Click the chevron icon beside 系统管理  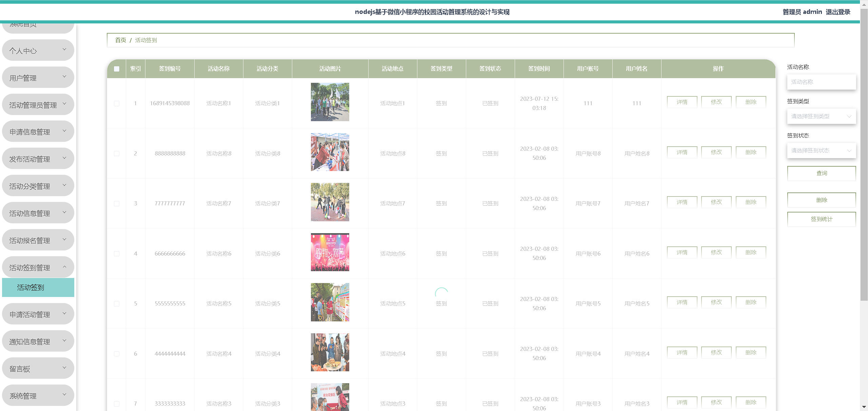[x=64, y=395]
